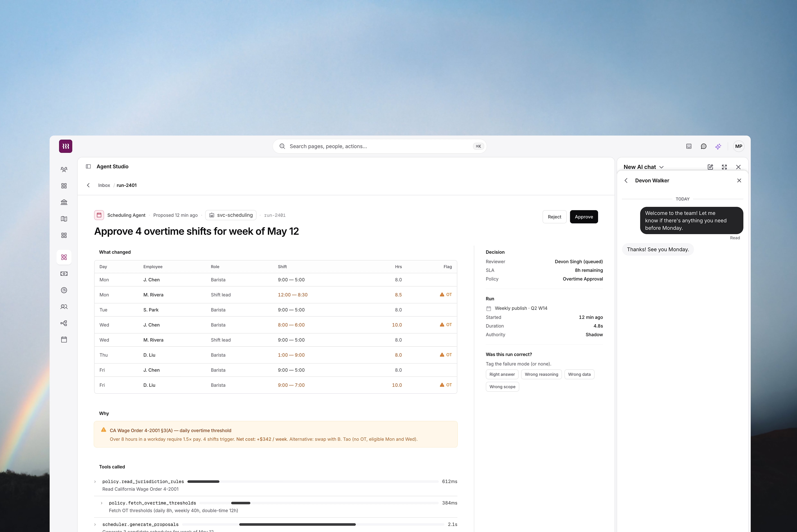
Task: Open the payroll money icon in the sidebar
Action: 64,274
